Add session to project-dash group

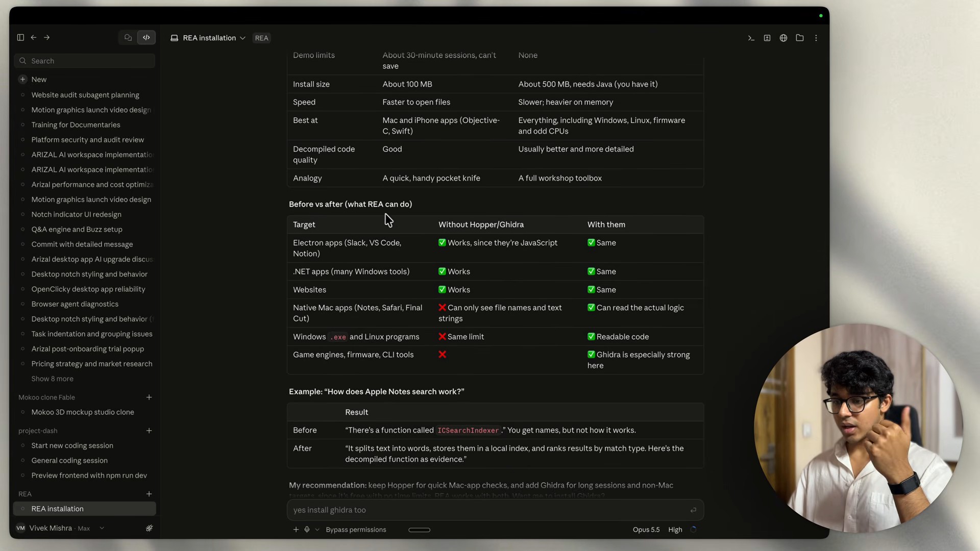(x=149, y=431)
